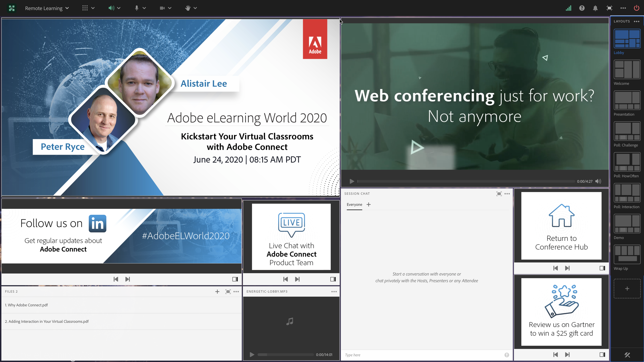644x362 pixels.
Task: Switch to Everyone chat channel tab
Action: click(354, 204)
